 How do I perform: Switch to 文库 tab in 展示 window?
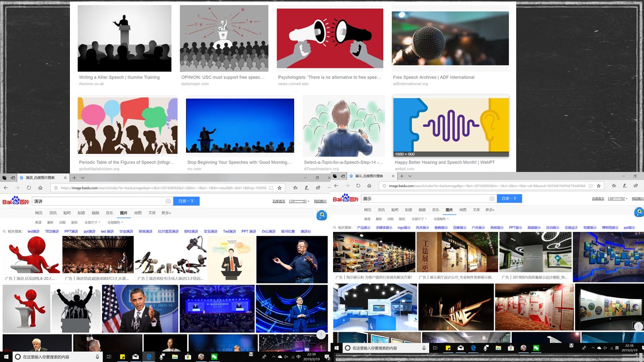476,210
